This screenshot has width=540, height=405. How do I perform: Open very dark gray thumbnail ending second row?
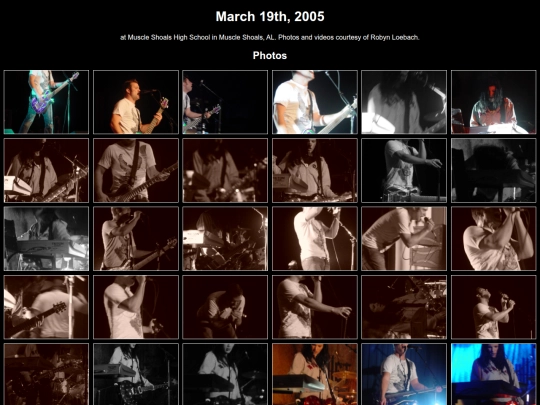pyautogui.click(x=494, y=170)
